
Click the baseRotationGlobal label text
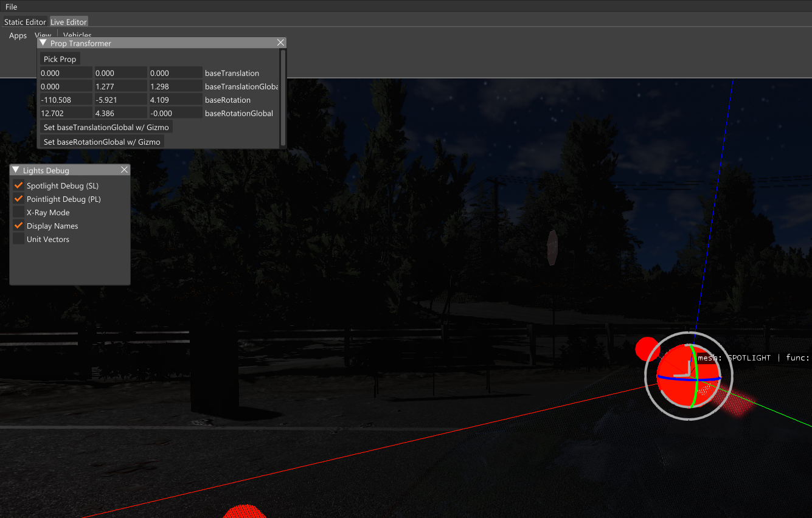click(x=239, y=113)
